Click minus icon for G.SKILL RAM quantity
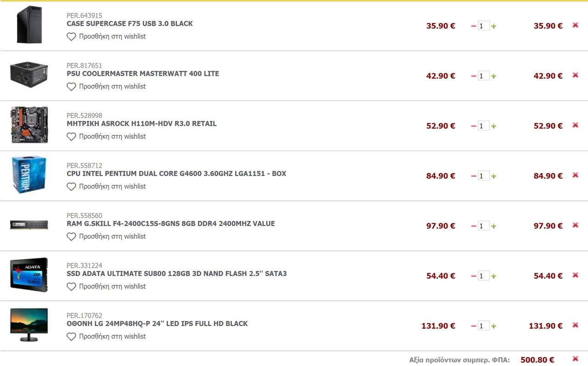 click(x=474, y=226)
